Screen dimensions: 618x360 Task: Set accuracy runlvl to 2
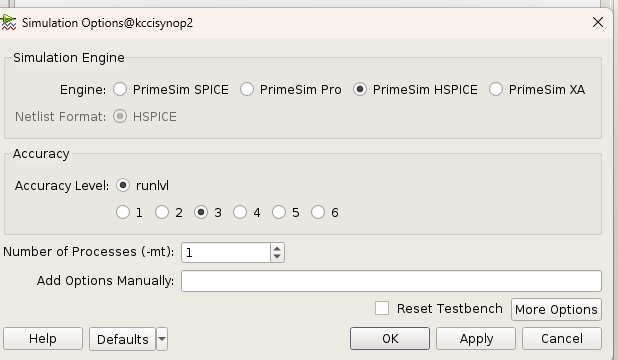(x=162, y=213)
